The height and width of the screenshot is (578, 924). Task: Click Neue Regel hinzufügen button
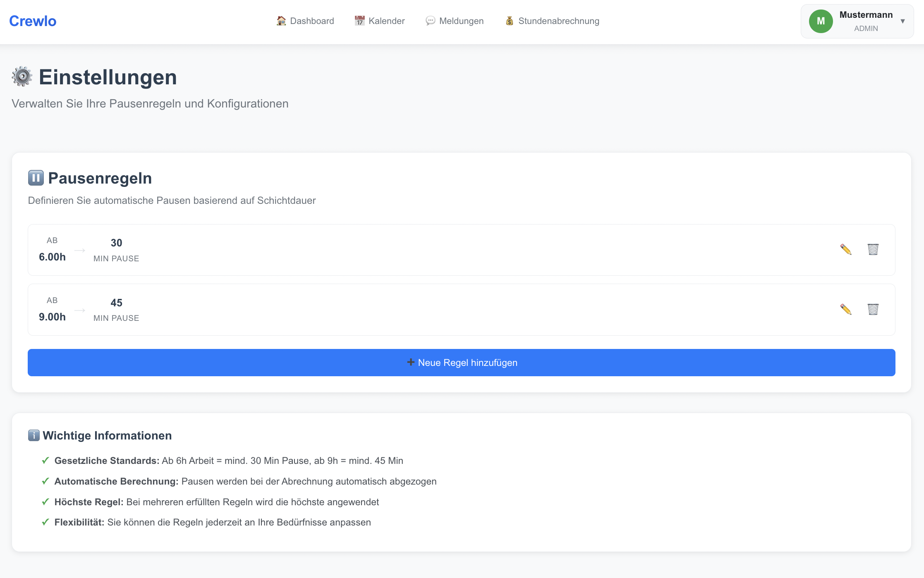461,363
